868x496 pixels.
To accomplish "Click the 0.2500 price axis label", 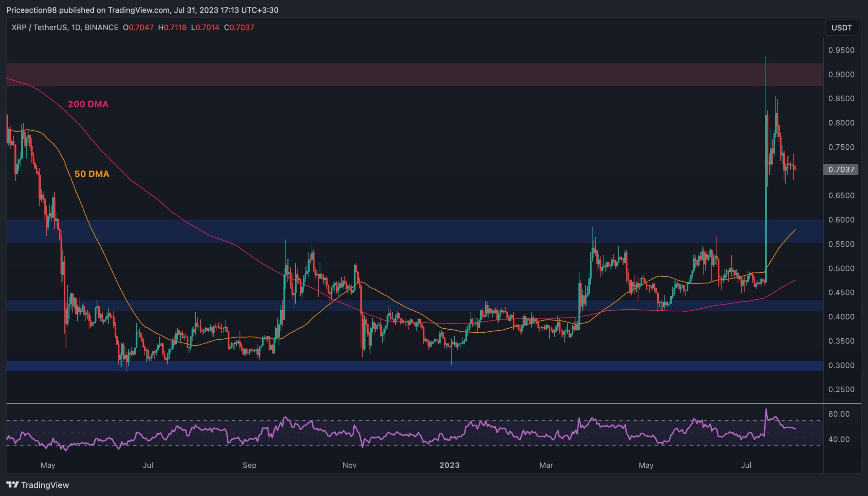I will tap(842, 389).
